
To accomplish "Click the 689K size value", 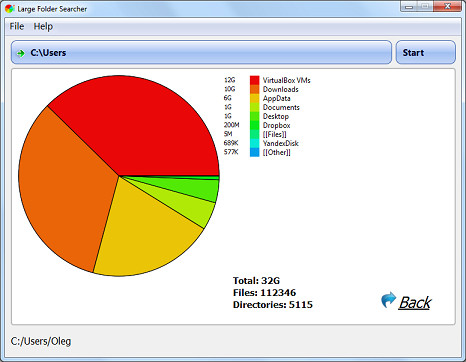I will tap(231, 143).
